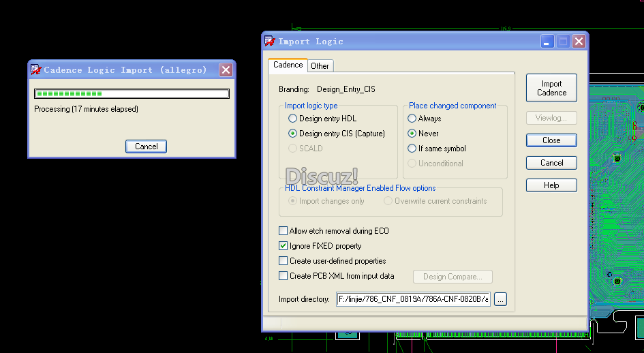
Task: Select Import changes only option
Action: [326, 201]
